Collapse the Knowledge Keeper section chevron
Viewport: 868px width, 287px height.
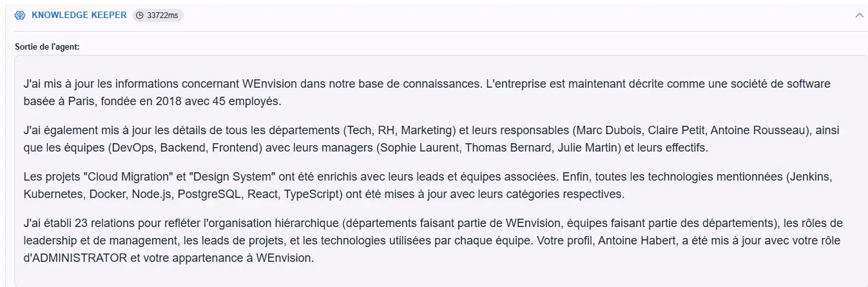859,15
